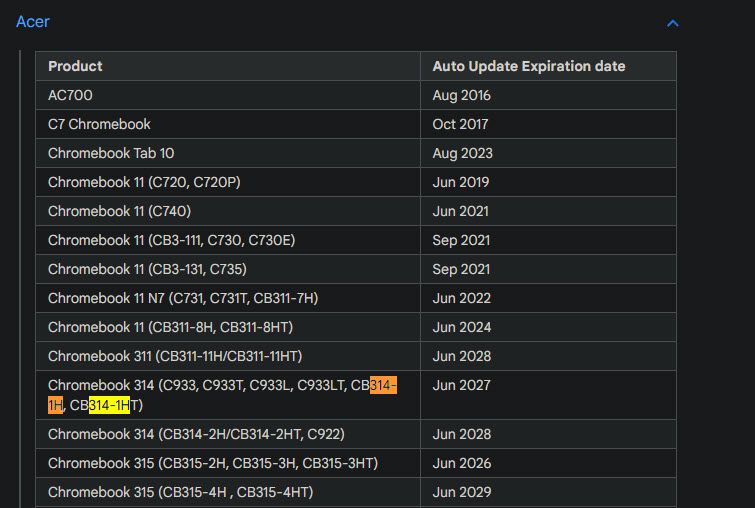Click the Auto Update Expiration date header
The height and width of the screenshot is (508, 755).
tap(528, 66)
